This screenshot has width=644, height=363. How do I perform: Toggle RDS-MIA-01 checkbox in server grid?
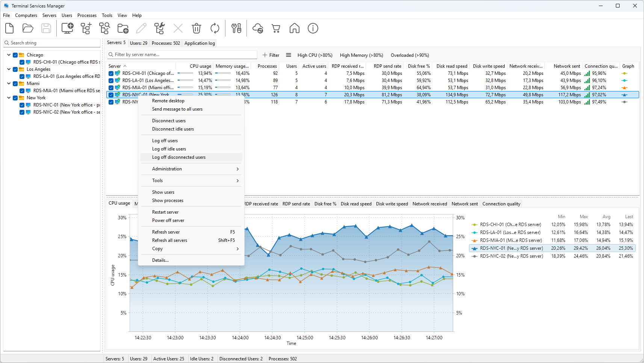click(111, 88)
